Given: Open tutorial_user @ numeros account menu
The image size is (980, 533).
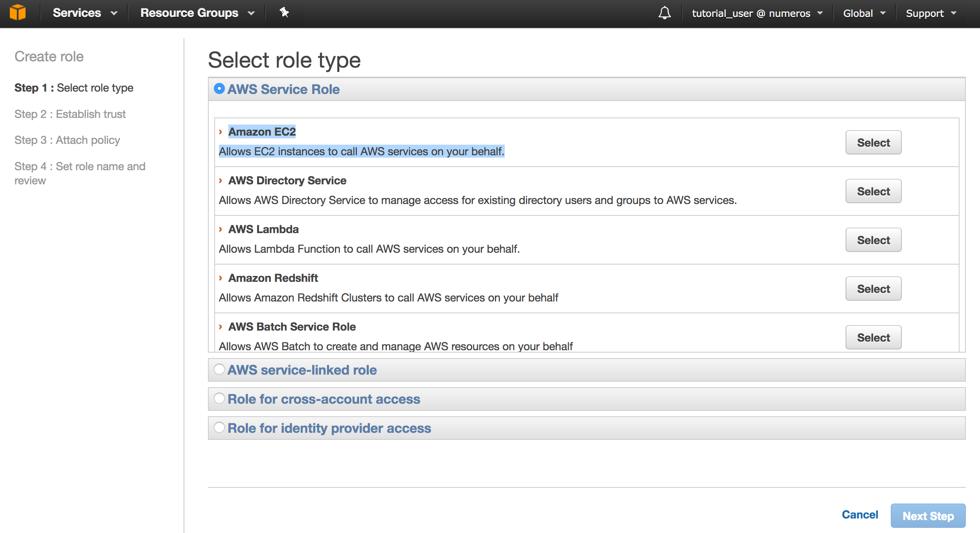Looking at the screenshot, I should (757, 13).
